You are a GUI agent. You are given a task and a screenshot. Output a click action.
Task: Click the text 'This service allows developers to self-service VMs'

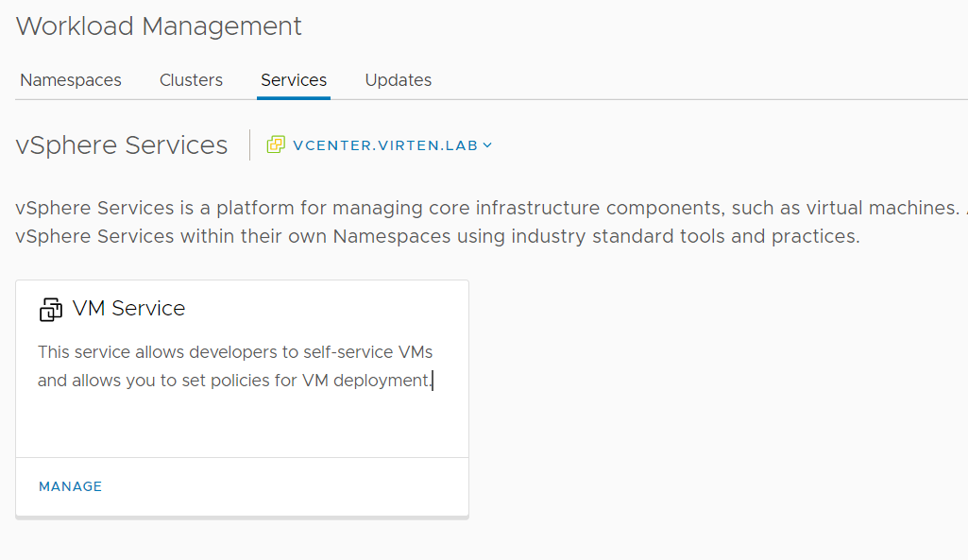click(235, 352)
